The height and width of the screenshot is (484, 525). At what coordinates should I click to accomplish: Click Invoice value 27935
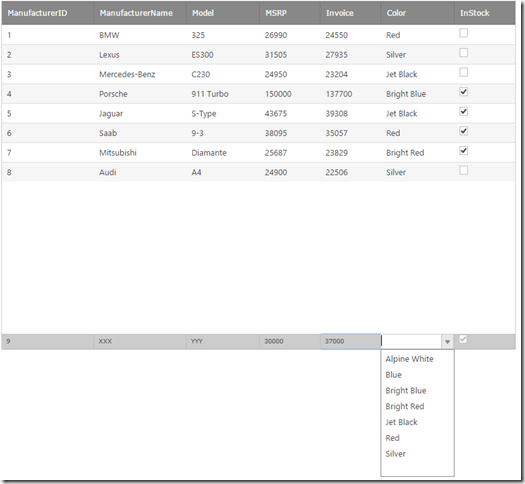click(351, 55)
